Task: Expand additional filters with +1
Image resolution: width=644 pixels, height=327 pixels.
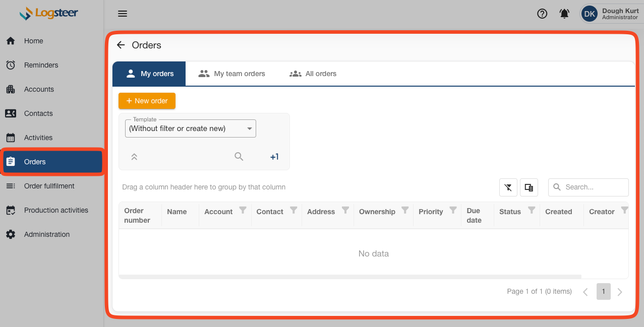Action: 274,157
